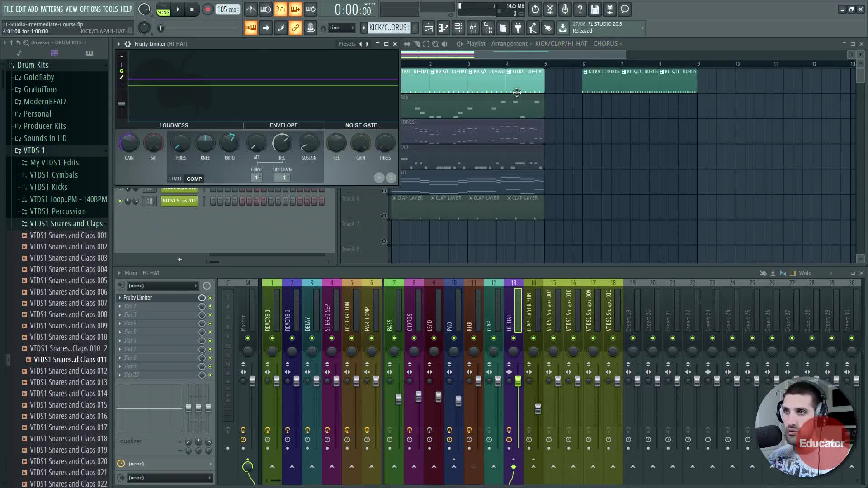The width and height of the screenshot is (868, 488).
Task: Open the Mixer view toolbar icon
Action: tap(473, 28)
